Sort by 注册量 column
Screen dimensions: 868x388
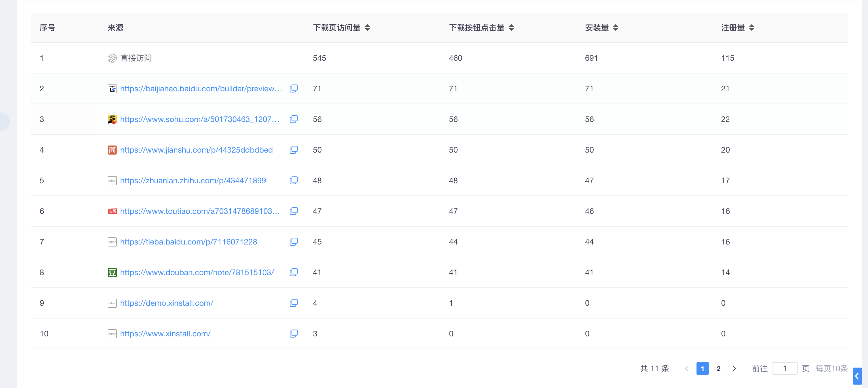tap(751, 28)
